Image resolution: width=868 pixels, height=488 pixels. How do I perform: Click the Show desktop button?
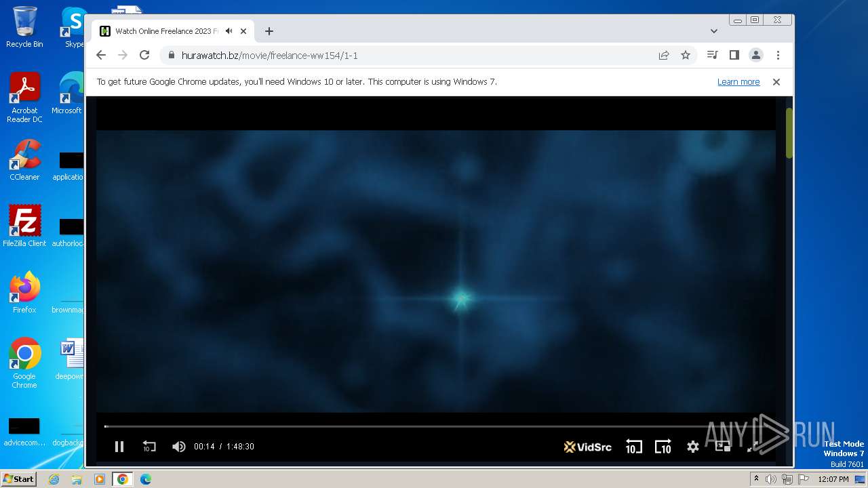click(861, 479)
